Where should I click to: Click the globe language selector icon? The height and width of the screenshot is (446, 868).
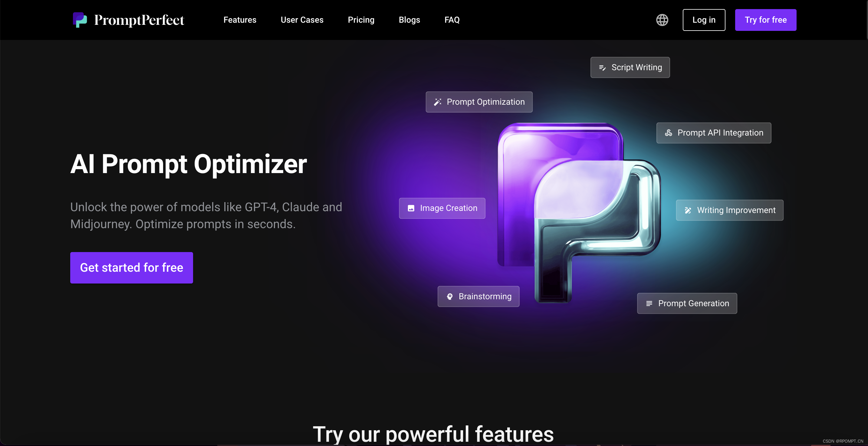tap(662, 19)
